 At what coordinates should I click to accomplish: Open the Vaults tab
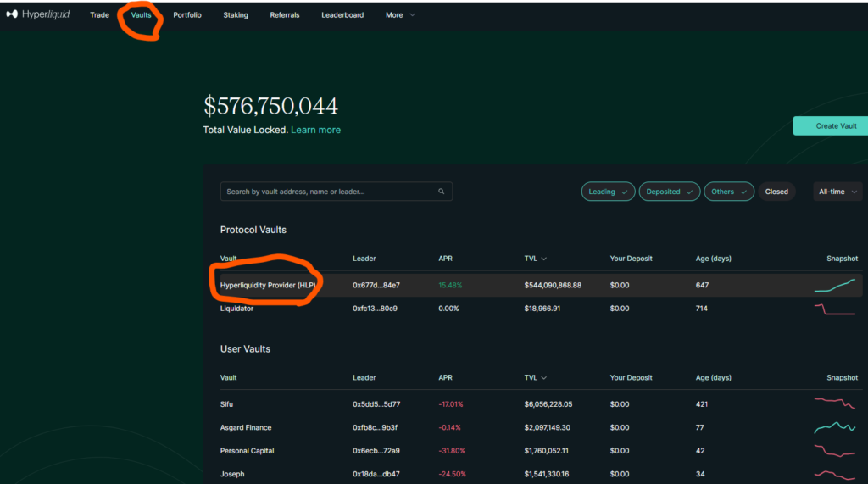point(141,15)
